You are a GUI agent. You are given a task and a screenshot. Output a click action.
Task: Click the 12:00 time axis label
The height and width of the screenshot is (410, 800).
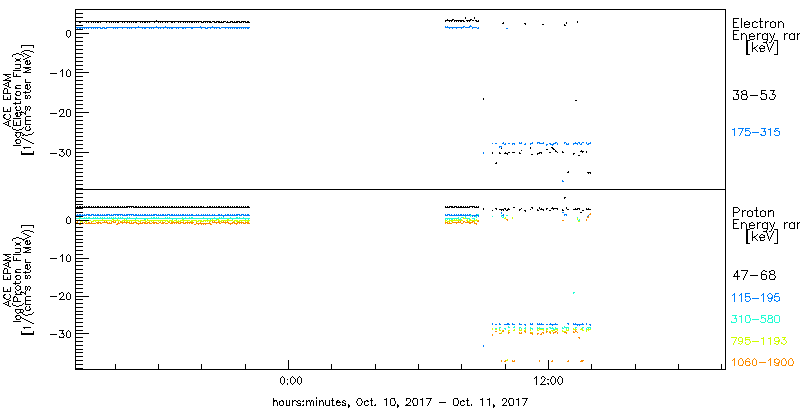point(548,379)
